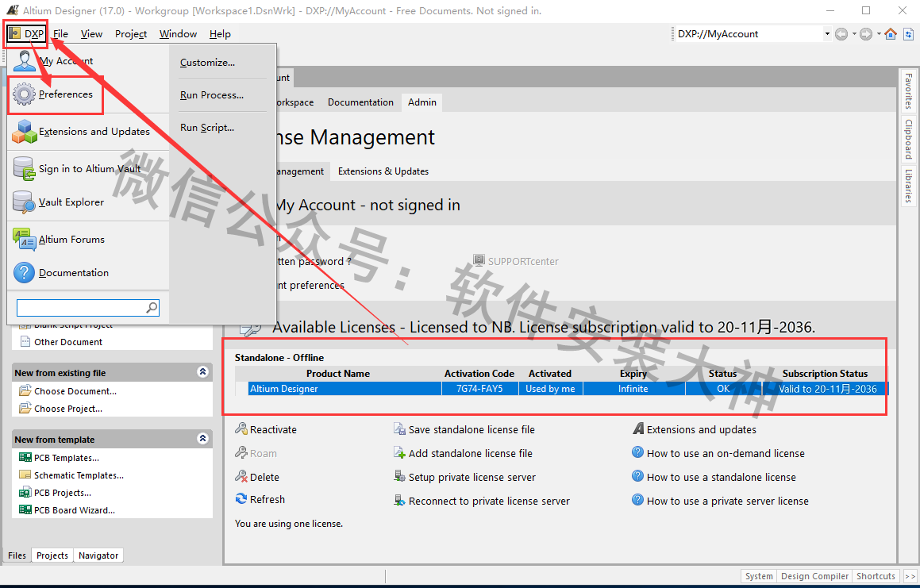Click the Preferences gear icon
Viewport: 920px width, 588px height.
(x=25, y=94)
